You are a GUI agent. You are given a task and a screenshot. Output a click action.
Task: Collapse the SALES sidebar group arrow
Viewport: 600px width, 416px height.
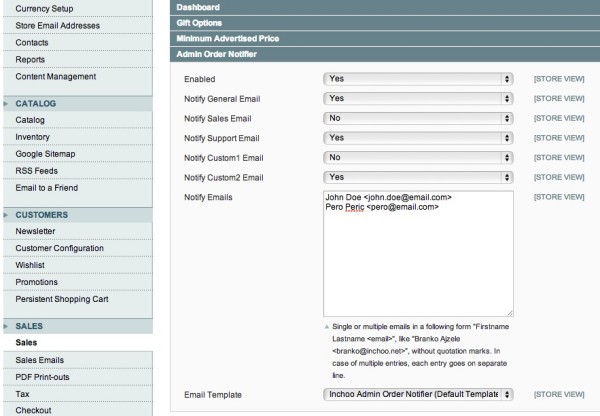coord(6,326)
